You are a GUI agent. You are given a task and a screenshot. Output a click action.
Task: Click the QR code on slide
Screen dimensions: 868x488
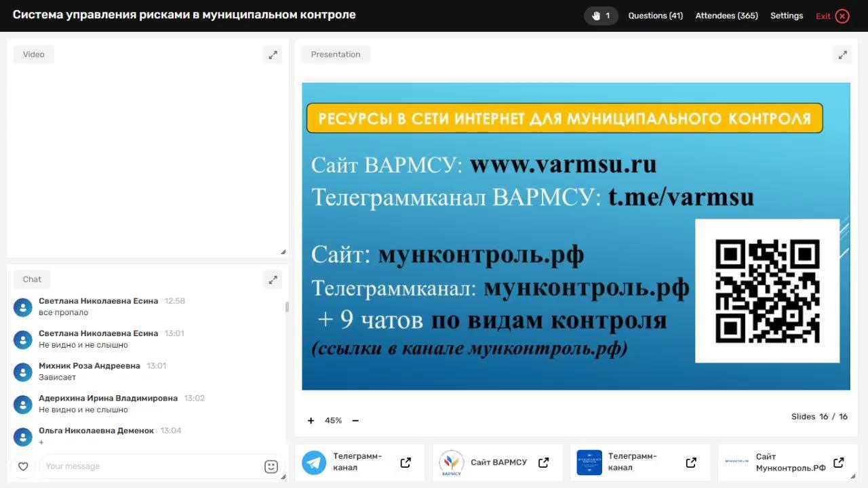[768, 291]
